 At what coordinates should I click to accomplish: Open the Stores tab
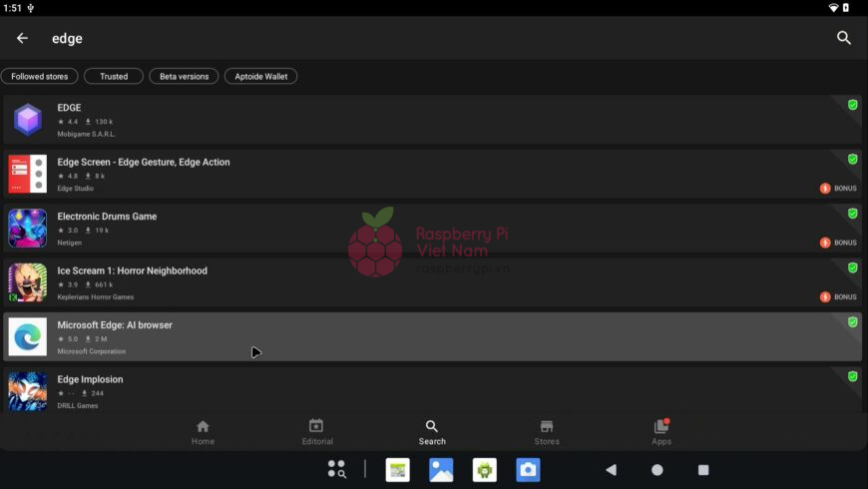tap(547, 432)
